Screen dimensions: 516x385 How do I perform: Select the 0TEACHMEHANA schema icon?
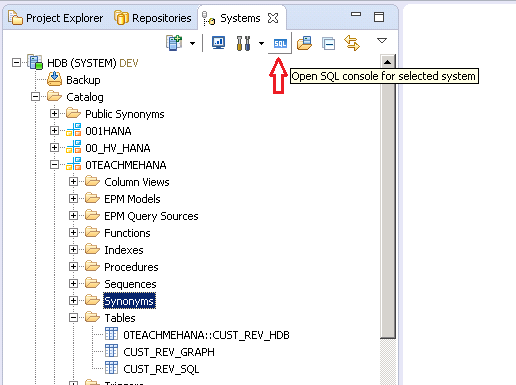(74, 164)
